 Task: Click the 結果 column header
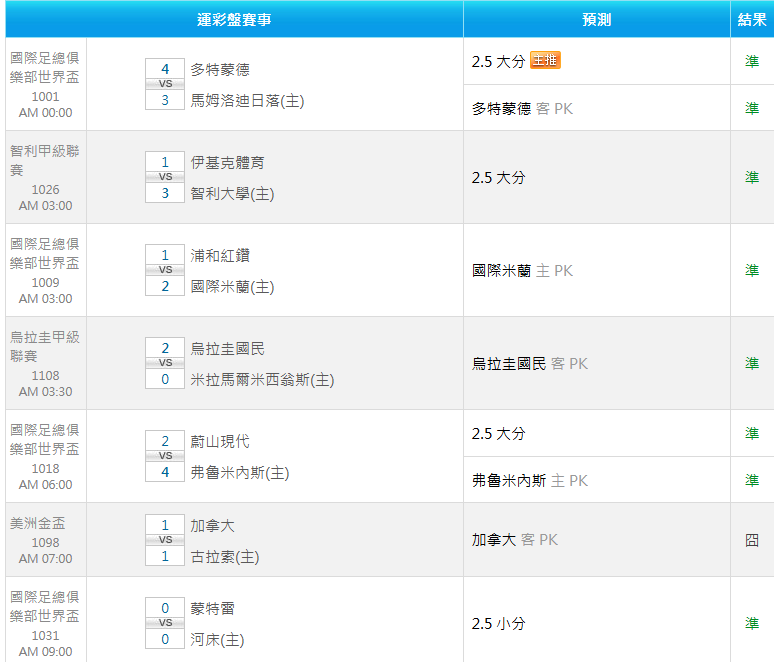[x=752, y=19]
